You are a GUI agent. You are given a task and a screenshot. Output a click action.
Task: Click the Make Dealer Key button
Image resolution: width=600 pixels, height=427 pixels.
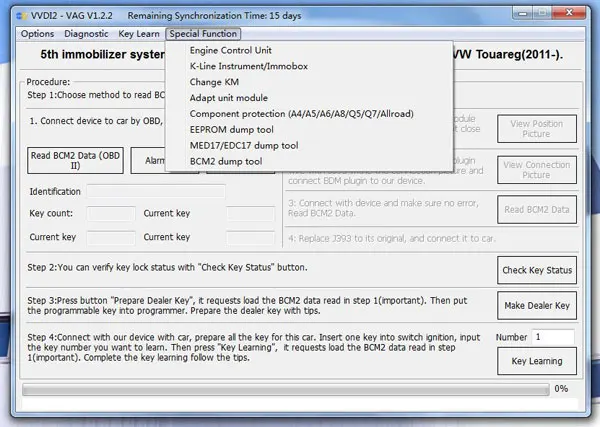pyautogui.click(x=537, y=305)
